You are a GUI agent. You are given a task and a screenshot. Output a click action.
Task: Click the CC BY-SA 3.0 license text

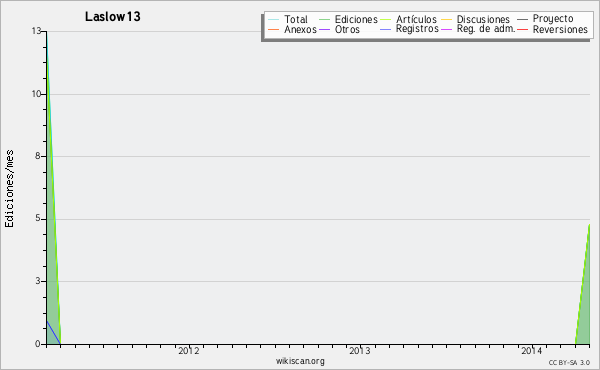tap(569, 363)
